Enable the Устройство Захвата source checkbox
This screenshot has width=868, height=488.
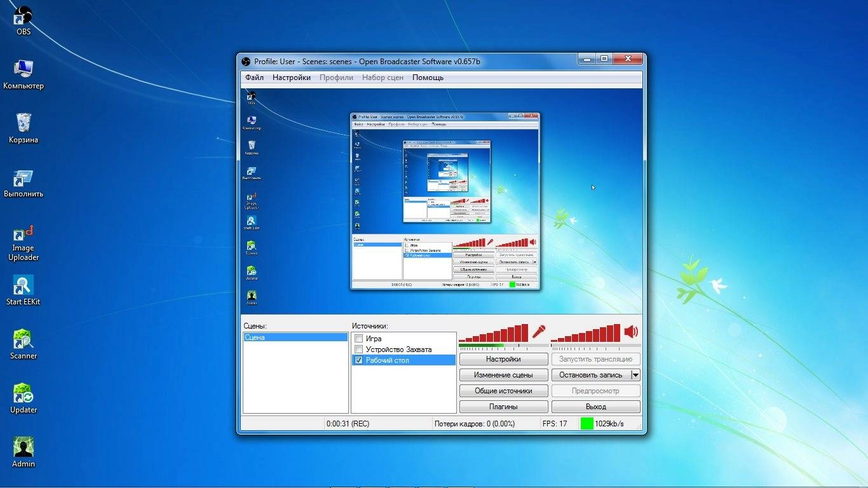(358, 349)
